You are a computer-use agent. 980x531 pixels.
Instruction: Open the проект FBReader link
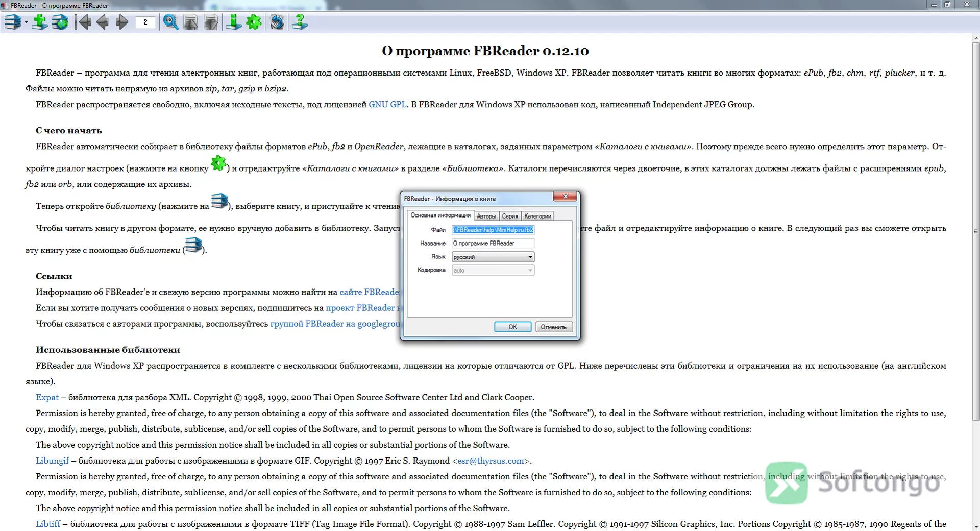363,308
